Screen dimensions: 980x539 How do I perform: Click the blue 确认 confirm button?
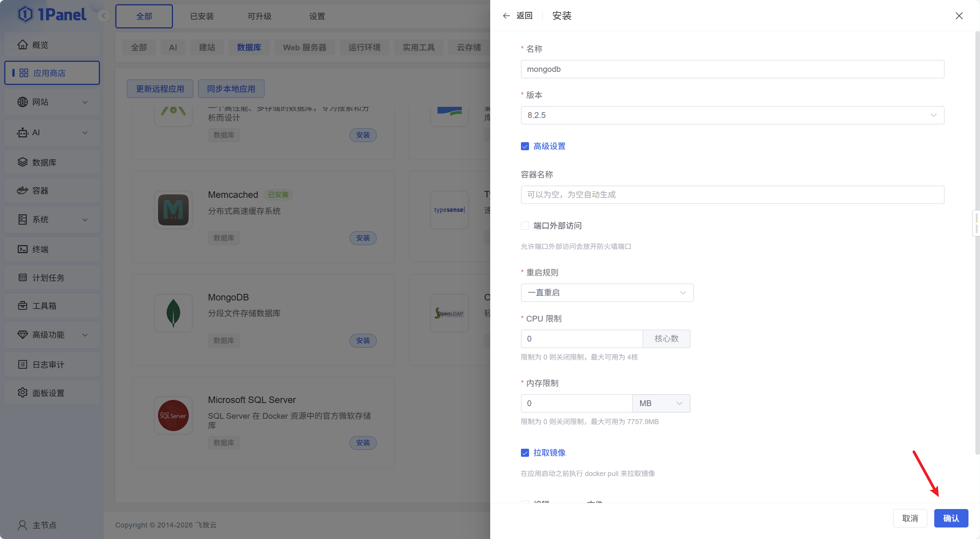click(951, 518)
